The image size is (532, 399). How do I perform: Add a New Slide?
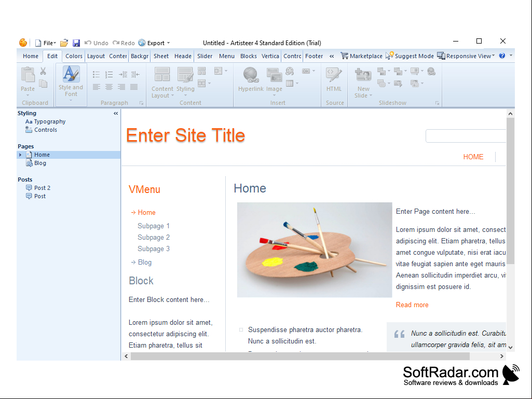tap(363, 82)
